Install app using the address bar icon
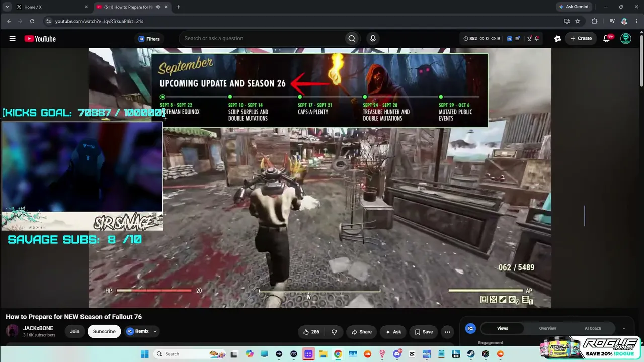The height and width of the screenshot is (362, 644). pyautogui.click(x=567, y=21)
